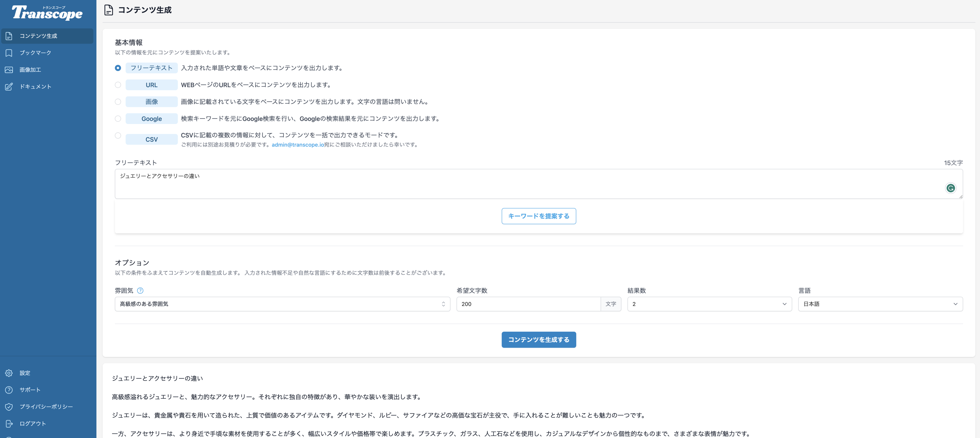Expand the 結果数 dropdown
The image size is (980, 438).
[x=709, y=304]
